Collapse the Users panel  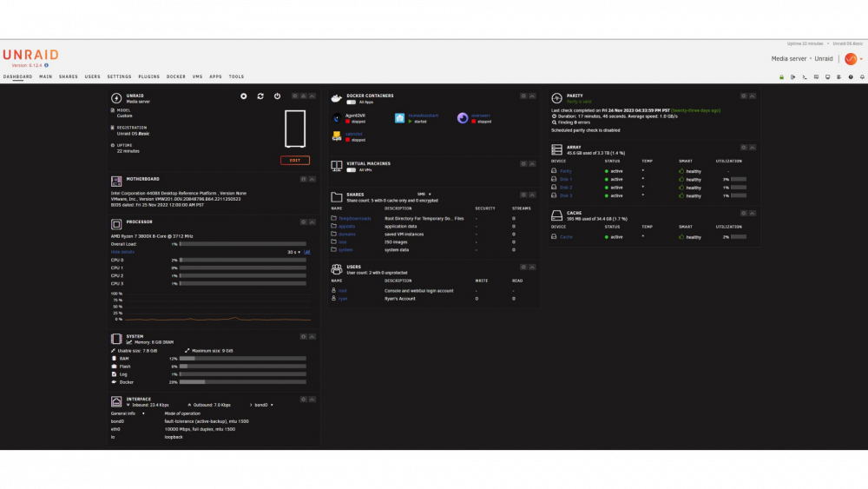pyautogui.click(x=532, y=267)
